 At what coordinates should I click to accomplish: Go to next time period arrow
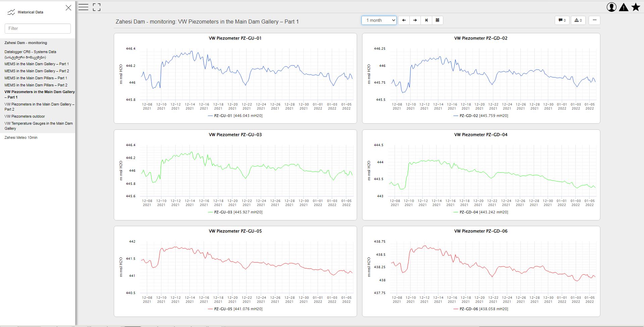point(415,20)
